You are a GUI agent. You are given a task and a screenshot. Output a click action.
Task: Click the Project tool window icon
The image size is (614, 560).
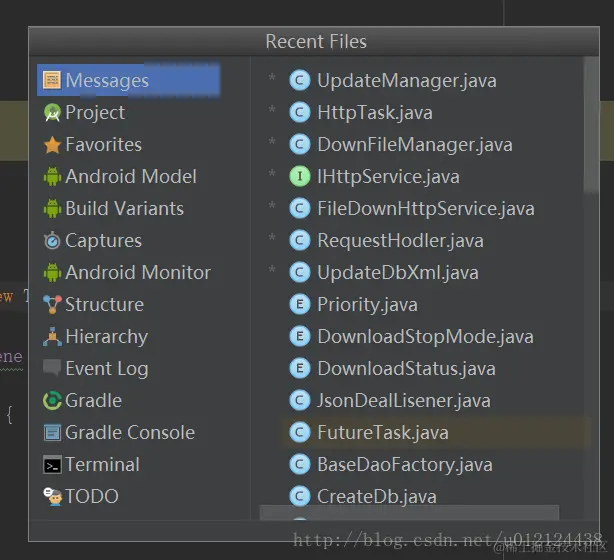point(52,113)
